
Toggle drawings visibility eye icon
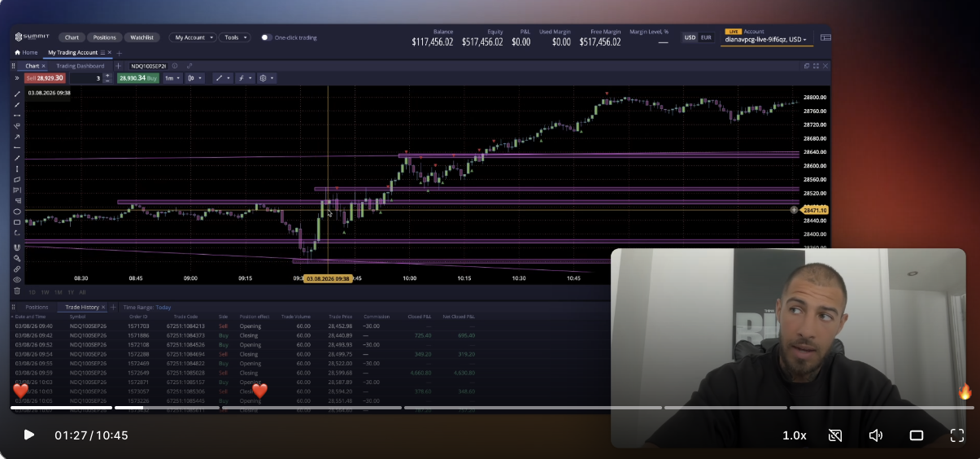tap(17, 279)
